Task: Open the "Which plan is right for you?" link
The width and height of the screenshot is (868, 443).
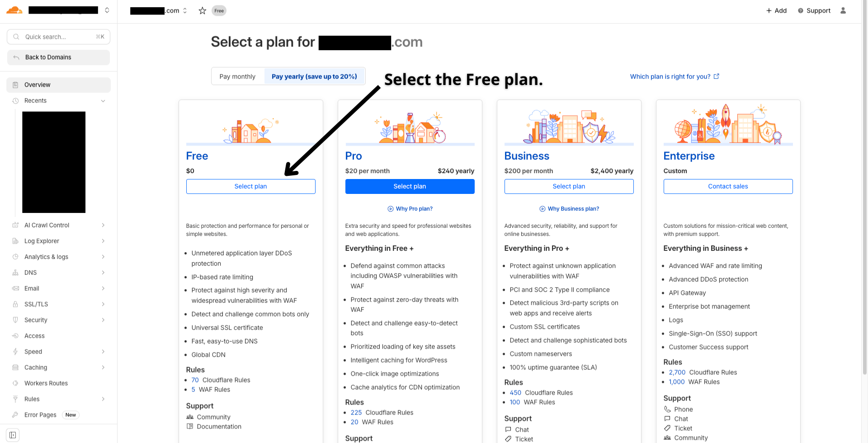Action: point(670,76)
